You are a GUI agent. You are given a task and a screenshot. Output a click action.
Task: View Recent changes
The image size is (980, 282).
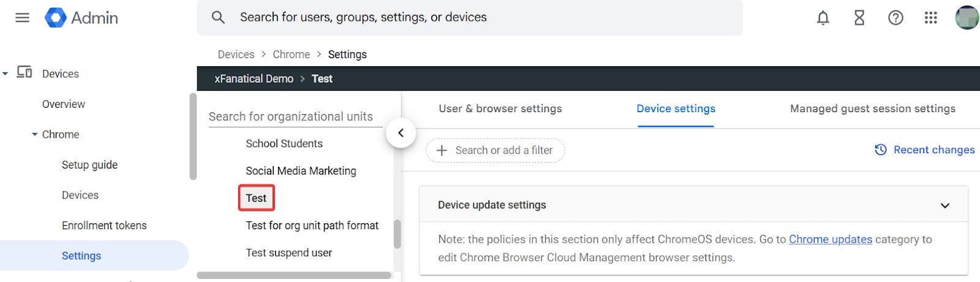coord(925,150)
